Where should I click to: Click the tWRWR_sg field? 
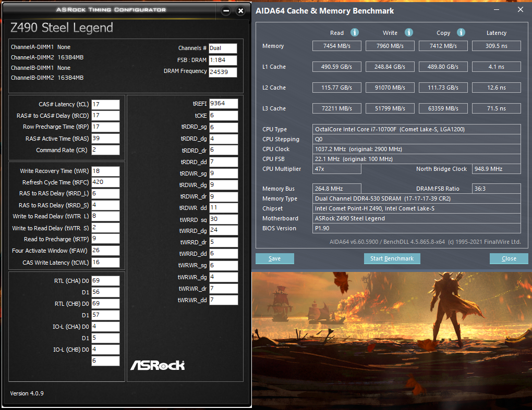(x=224, y=265)
